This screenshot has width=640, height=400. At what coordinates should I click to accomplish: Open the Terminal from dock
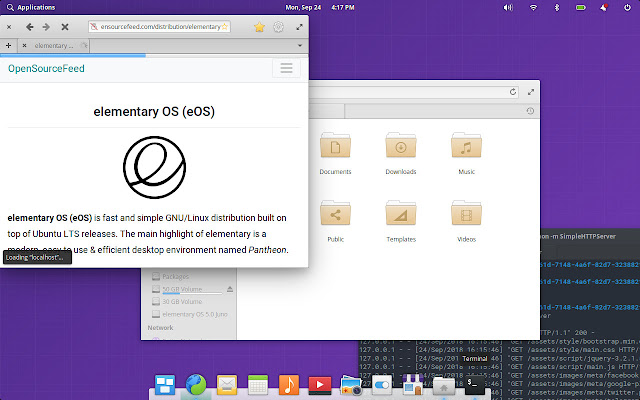(x=475, y=384)
